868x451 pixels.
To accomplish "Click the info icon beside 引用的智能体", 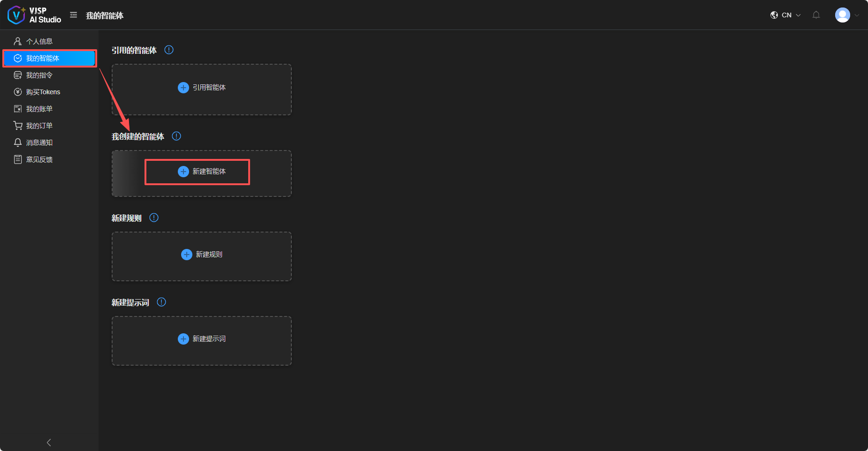I will click(x=169, y=50).
